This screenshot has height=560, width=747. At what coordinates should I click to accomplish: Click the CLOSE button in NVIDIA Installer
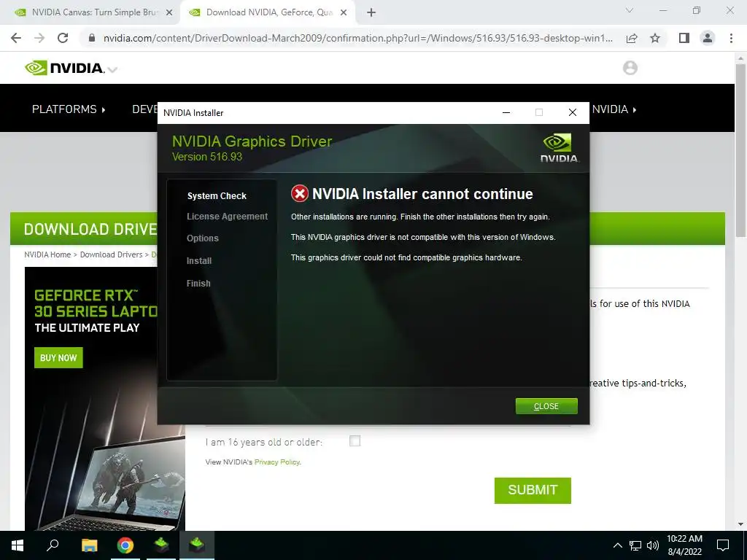[x=546, y=406]
